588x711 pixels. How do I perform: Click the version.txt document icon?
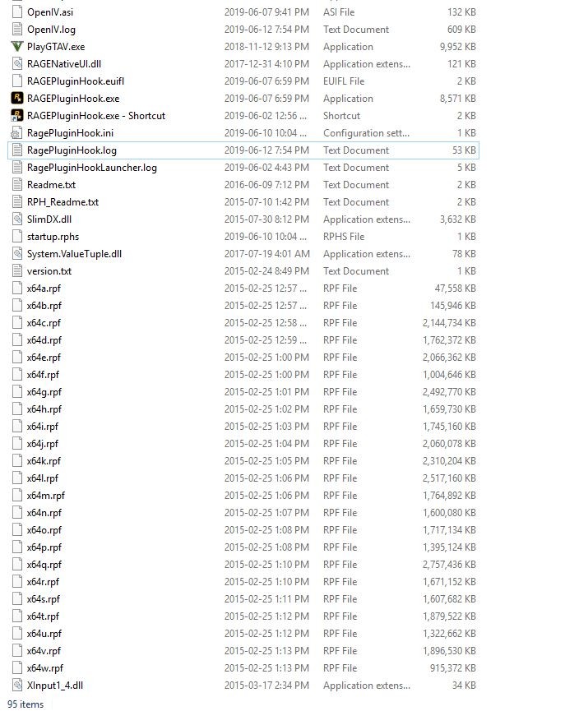coord(16,270)
